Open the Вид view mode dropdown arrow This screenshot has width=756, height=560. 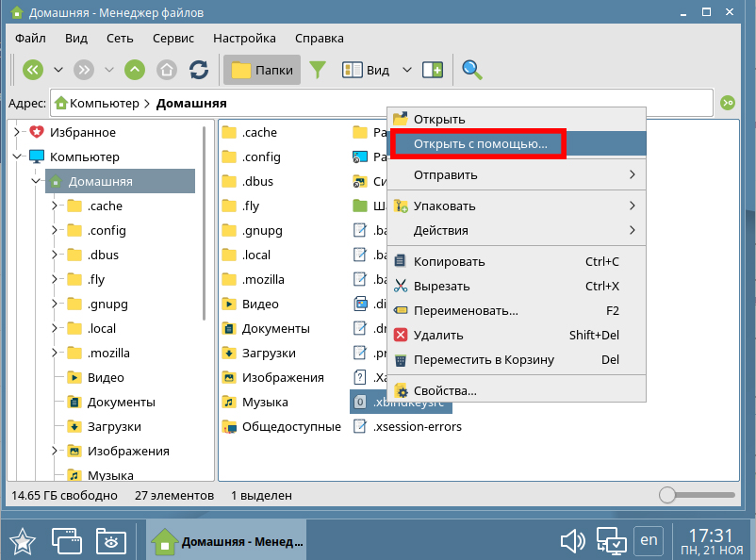[x=407, y=70]
